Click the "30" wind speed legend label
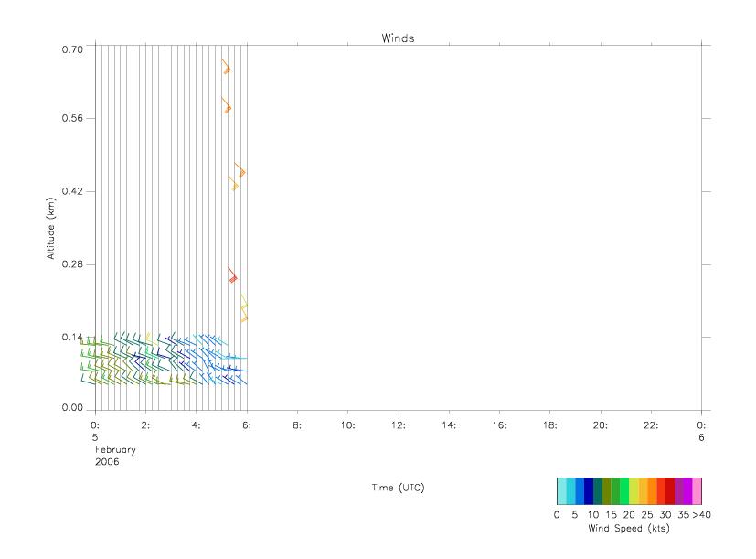Viewport: 756px width, 559px height. point(665,514)
